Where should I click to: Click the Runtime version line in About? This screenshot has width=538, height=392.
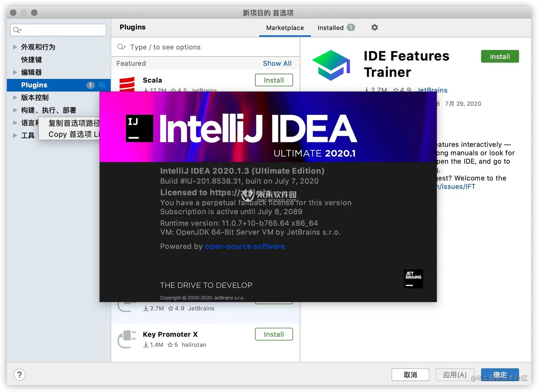239,223
